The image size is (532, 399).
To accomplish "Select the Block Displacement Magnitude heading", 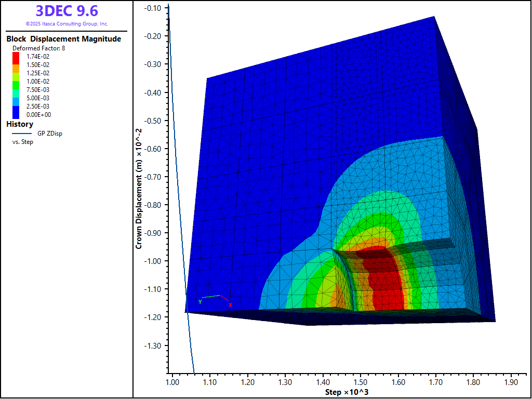I will pyautogui.click(x=63, y=39).
